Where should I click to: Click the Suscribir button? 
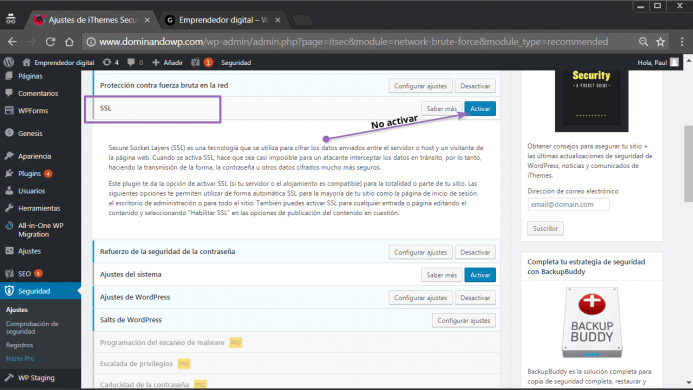[x=545, y=228]
